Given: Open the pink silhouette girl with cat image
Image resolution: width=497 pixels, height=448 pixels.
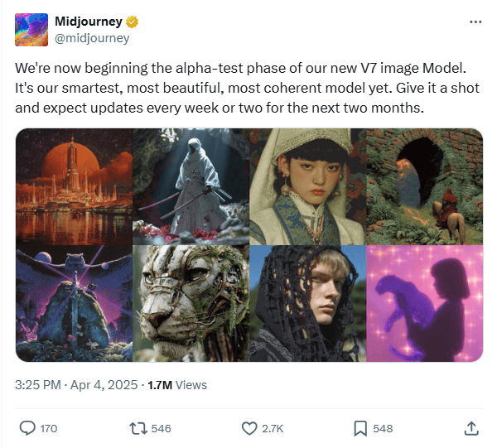Looking at the screenshot, I should pyautogui.click(x=424, y=303).
